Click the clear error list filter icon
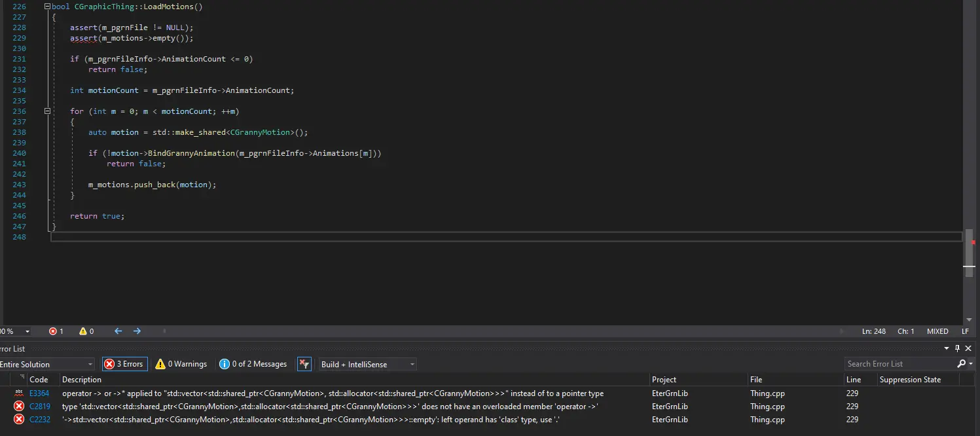 304,364
